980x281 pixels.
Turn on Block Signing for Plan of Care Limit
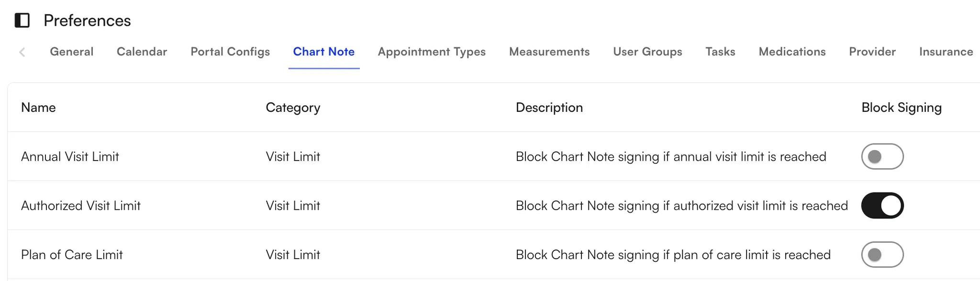tap(882, 255)
